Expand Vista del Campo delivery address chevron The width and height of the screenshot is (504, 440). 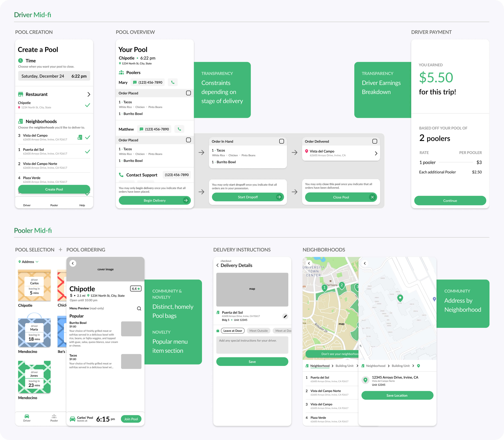click(376, 153)
